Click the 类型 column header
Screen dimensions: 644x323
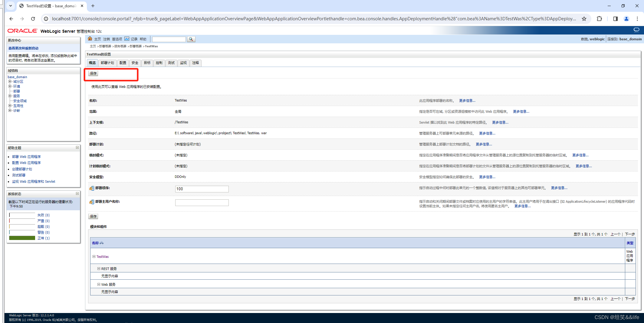click(630, 243)
